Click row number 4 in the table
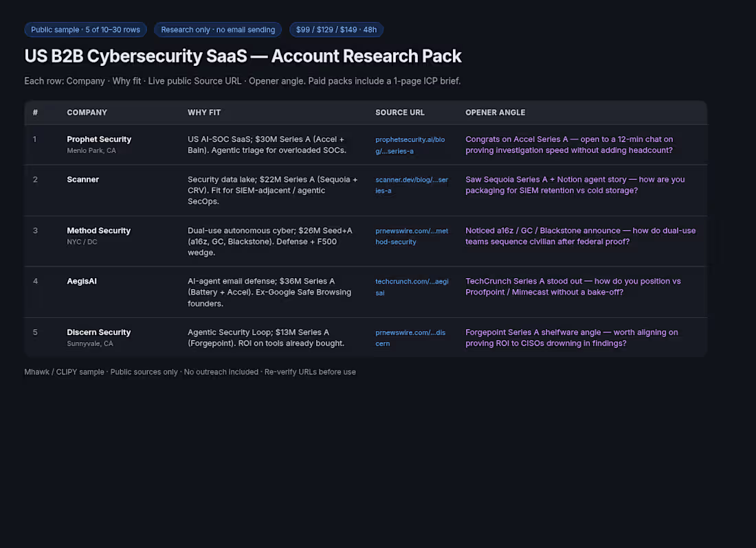 click(x=35, y=282)
